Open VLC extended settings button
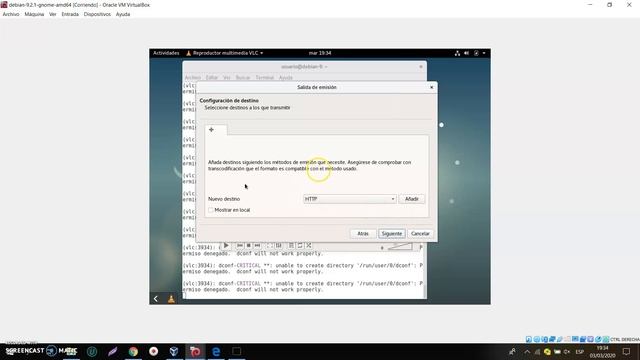This screenshot has width=640, height=360. point(278,246)
